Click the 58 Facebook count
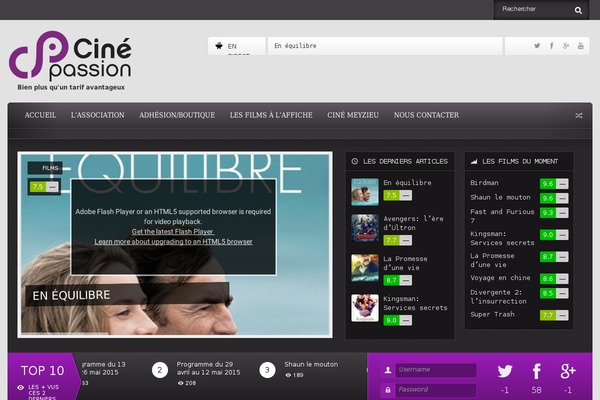600x400 pixels. pos(536,390)
